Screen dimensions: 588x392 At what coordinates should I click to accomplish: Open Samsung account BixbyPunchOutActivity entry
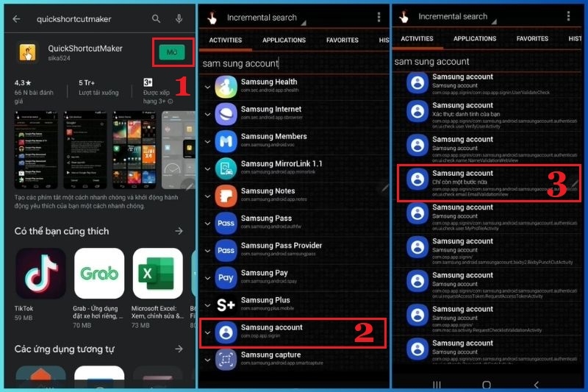487,251
